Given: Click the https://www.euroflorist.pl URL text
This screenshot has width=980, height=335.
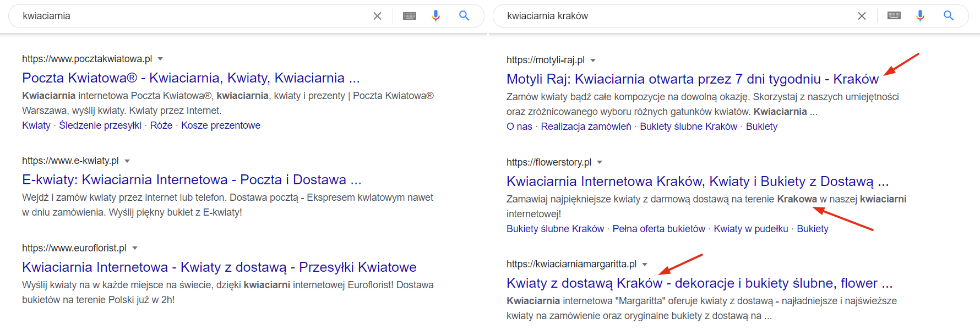Looking at the screenshot, I should point(74,248).
